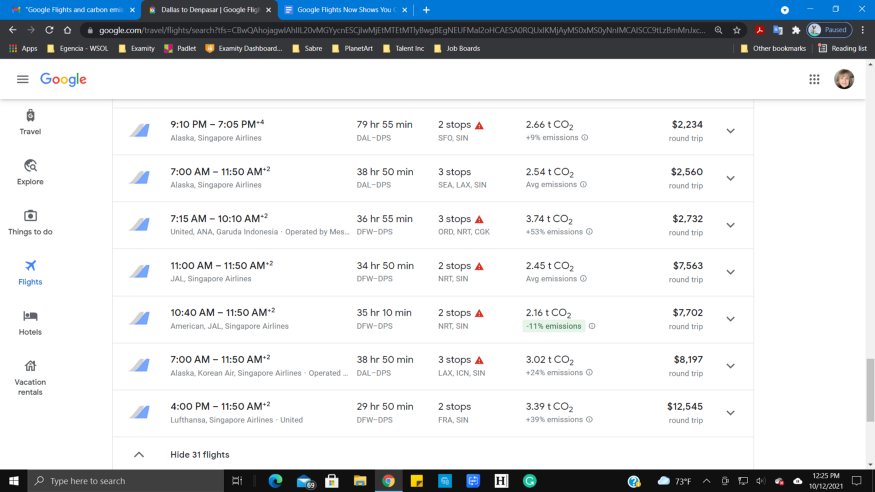
Task: Select the 11:00 AM – 11:50 AM JAL flight
Action: pos(432,272)
